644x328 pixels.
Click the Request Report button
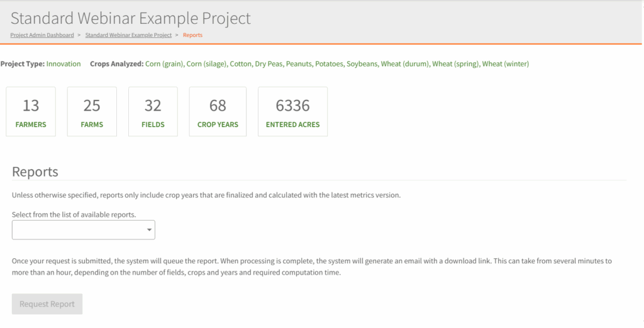point(47,304)
